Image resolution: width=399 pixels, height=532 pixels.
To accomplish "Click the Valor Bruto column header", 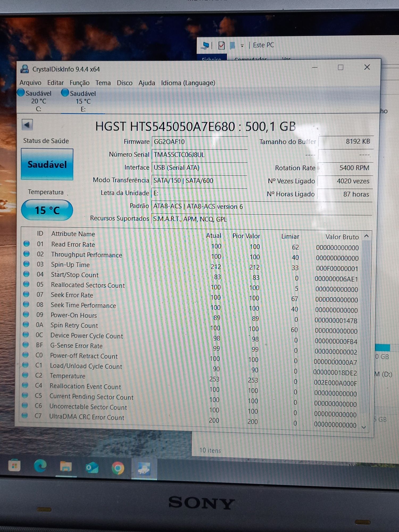I will [x=342, y=237].
